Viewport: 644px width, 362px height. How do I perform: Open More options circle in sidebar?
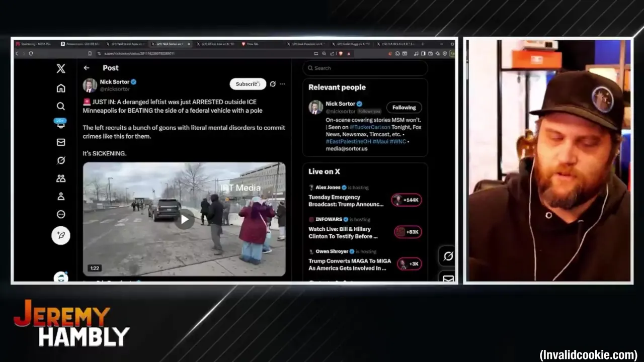(x=61, y=215)
